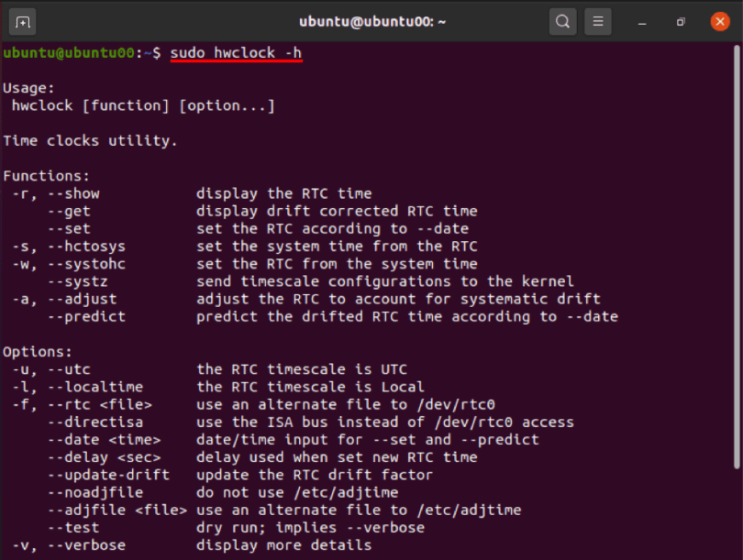This screenshot has height=560, width=743.
Task: Close the terminal window
Action: (x=720, y=22)
